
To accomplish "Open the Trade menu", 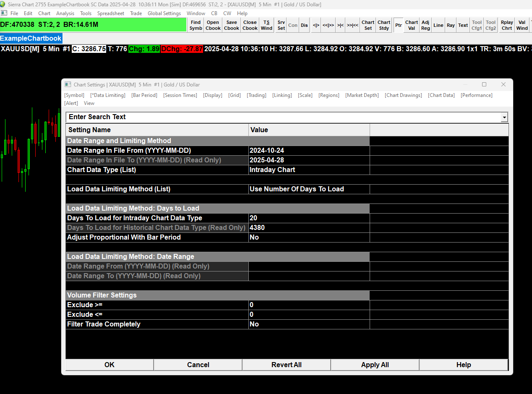I will (136, 13).
